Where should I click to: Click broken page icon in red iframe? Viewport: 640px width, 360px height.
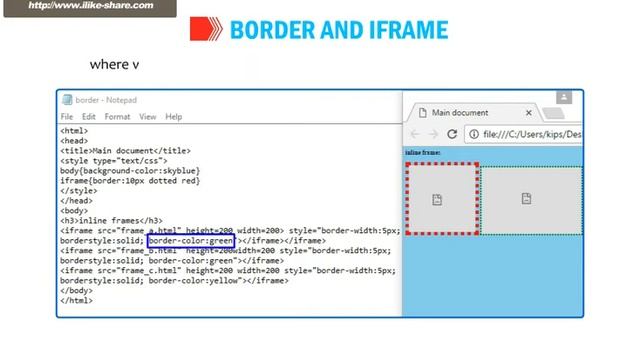(437, 200)
